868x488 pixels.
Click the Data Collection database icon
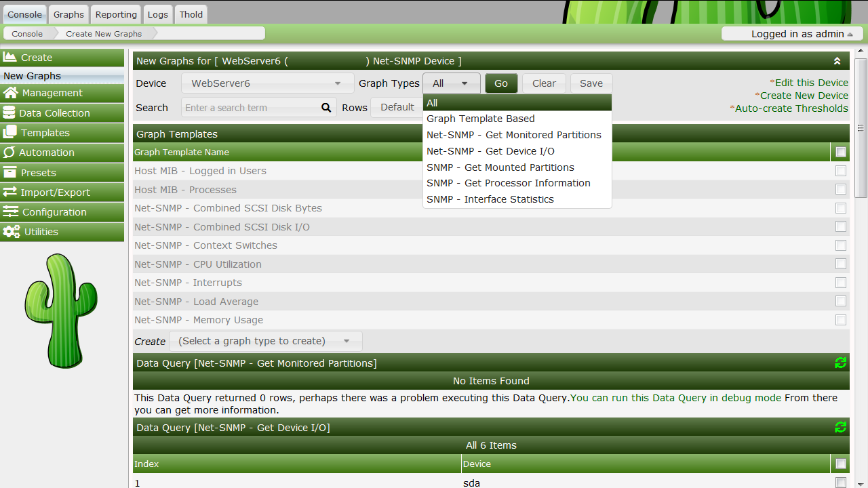(x=9, y=113)
